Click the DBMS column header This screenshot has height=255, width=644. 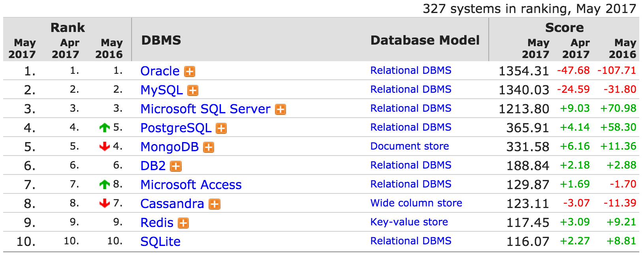161,40
